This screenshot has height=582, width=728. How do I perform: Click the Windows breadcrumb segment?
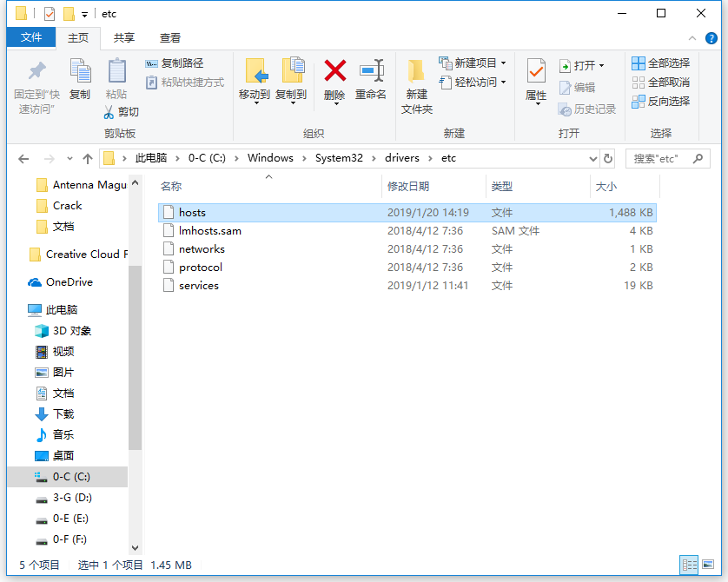click(x=270, y=158)
